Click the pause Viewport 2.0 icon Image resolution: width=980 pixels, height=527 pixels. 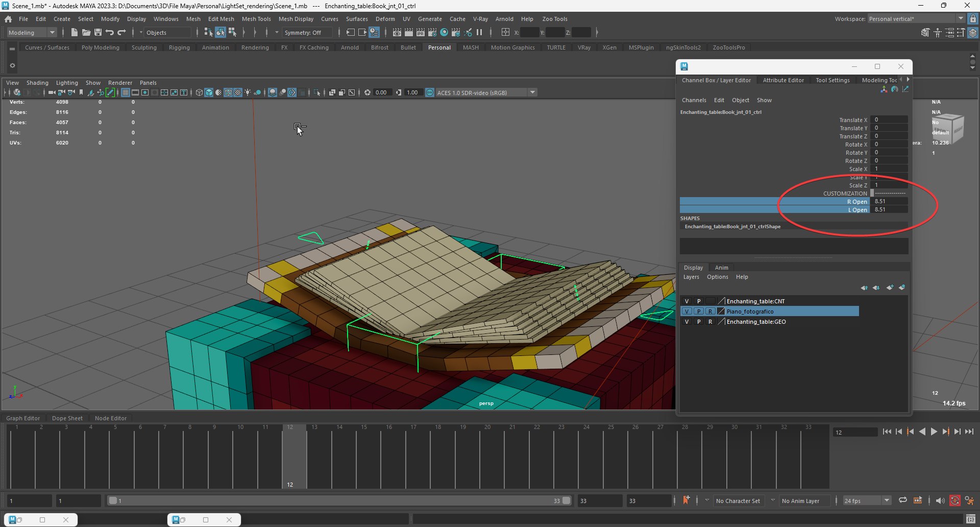coord(479,32)
